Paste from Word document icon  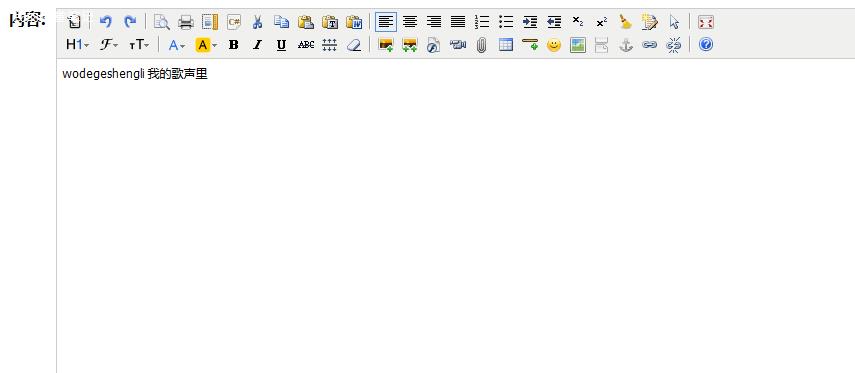[354, 22]
